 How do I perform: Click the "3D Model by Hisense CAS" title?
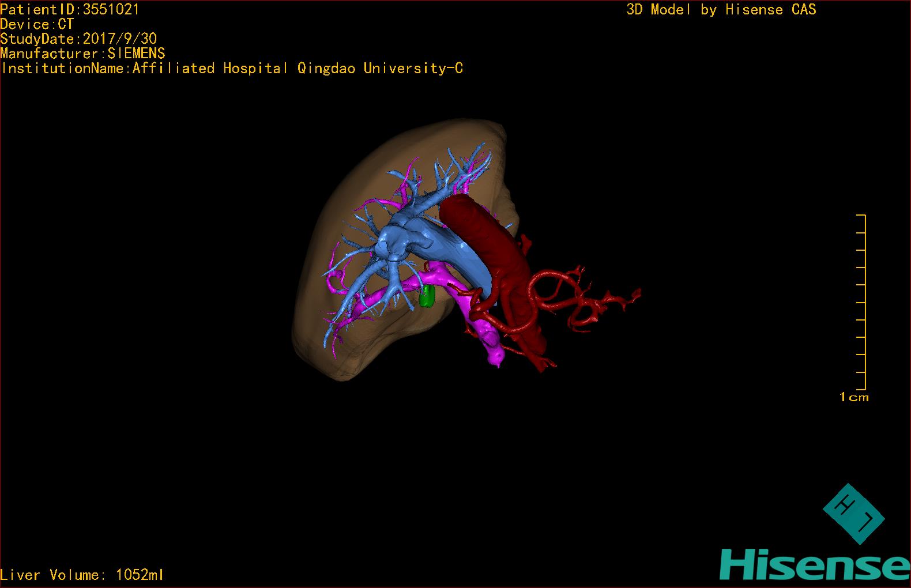coord(721,9)
